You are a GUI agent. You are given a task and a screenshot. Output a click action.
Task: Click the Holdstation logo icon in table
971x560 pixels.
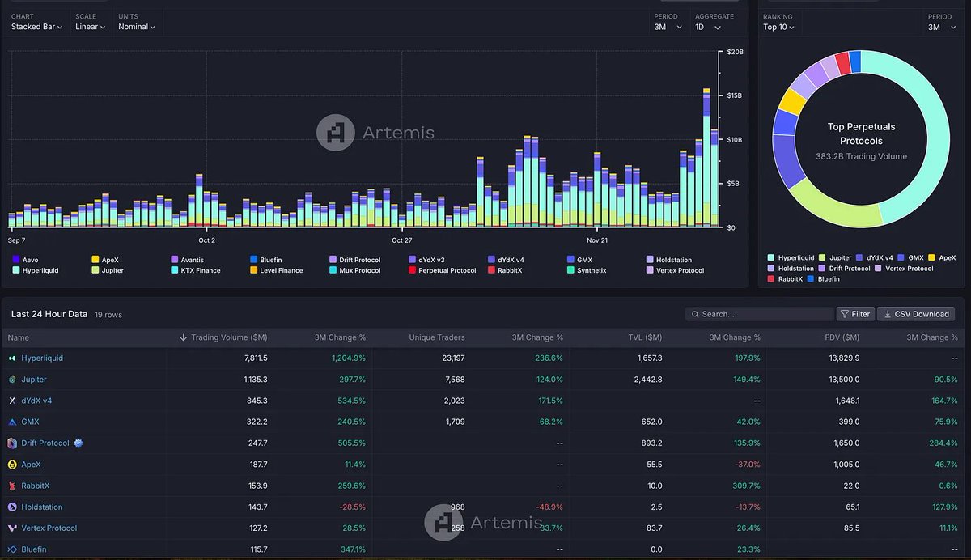[x=12, y=507]
